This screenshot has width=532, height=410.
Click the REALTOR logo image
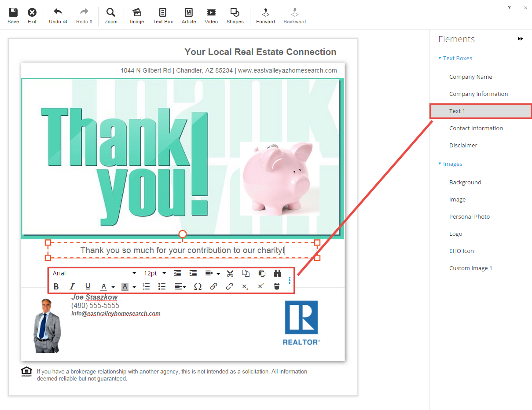(x=301, y=322)
